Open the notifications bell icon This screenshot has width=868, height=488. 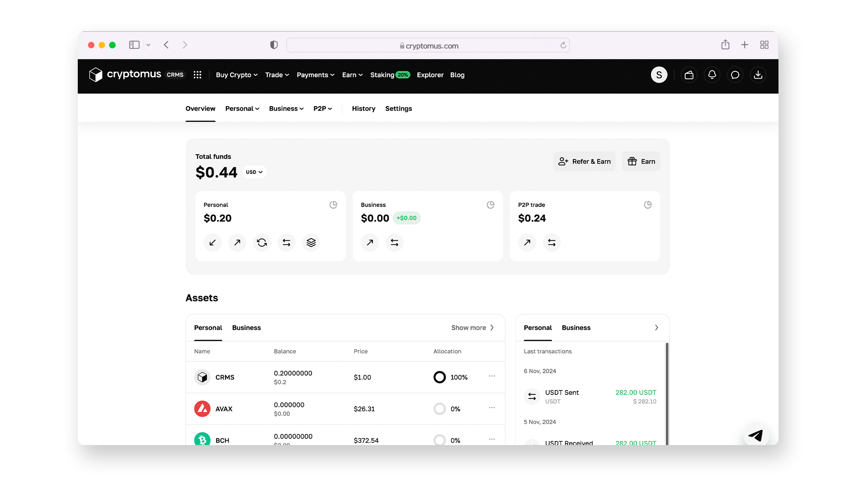pyautogui.click(x=712, y=75)
